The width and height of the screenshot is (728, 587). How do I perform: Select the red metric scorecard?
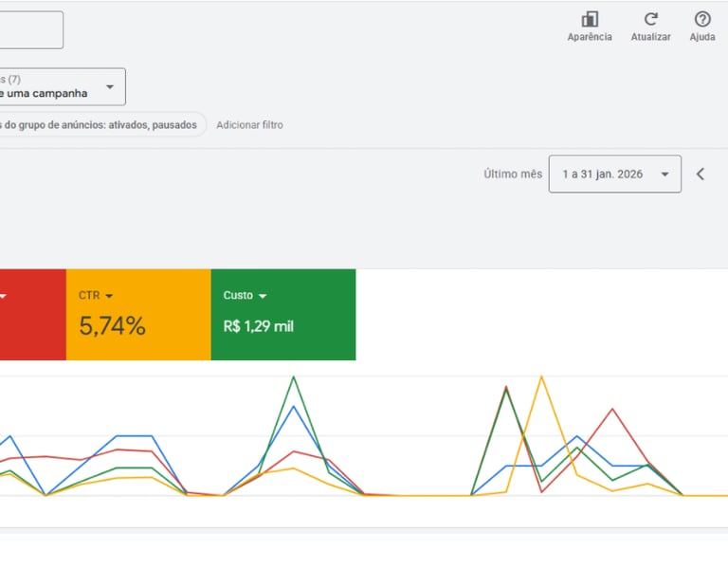(33, 315)
